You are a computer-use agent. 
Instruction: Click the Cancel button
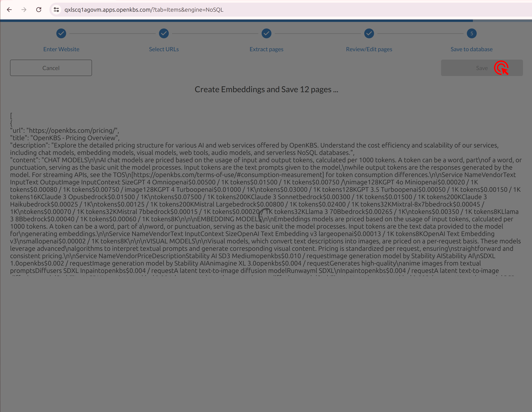pos(51,67)
